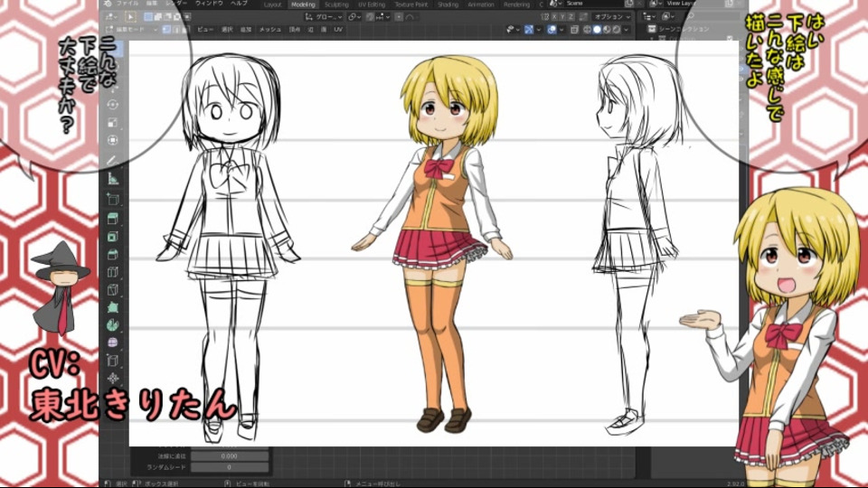Toggle viewport gizmos
The width and height of the screenshot is (868, 488).
click(529, 29)
